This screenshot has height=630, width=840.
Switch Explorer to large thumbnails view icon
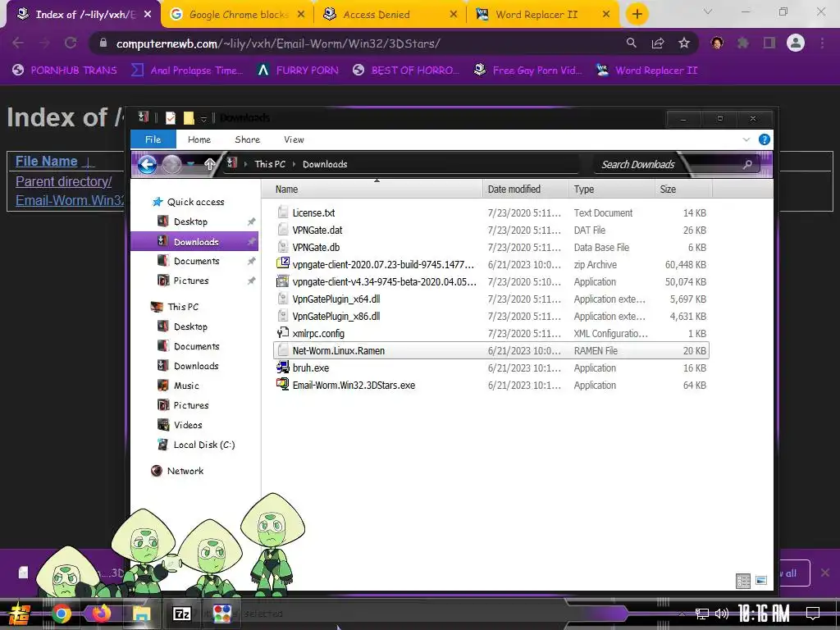click(760, 581)
